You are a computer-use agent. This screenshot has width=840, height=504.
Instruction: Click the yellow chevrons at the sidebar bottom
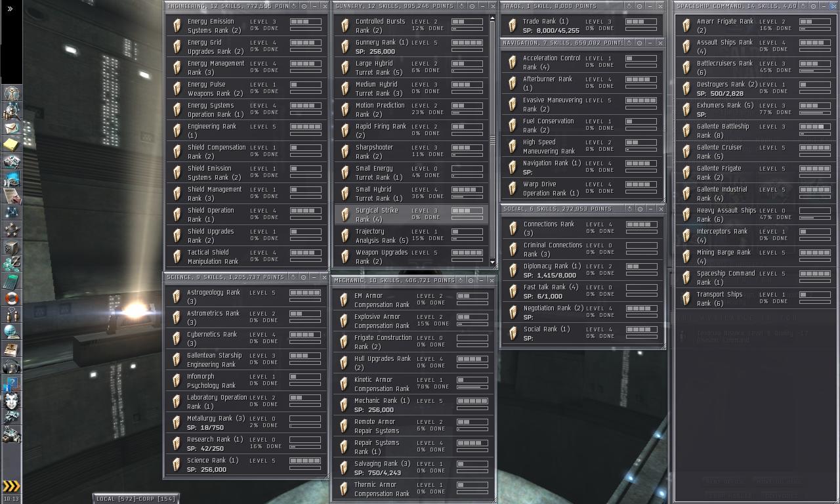(11, 486)
